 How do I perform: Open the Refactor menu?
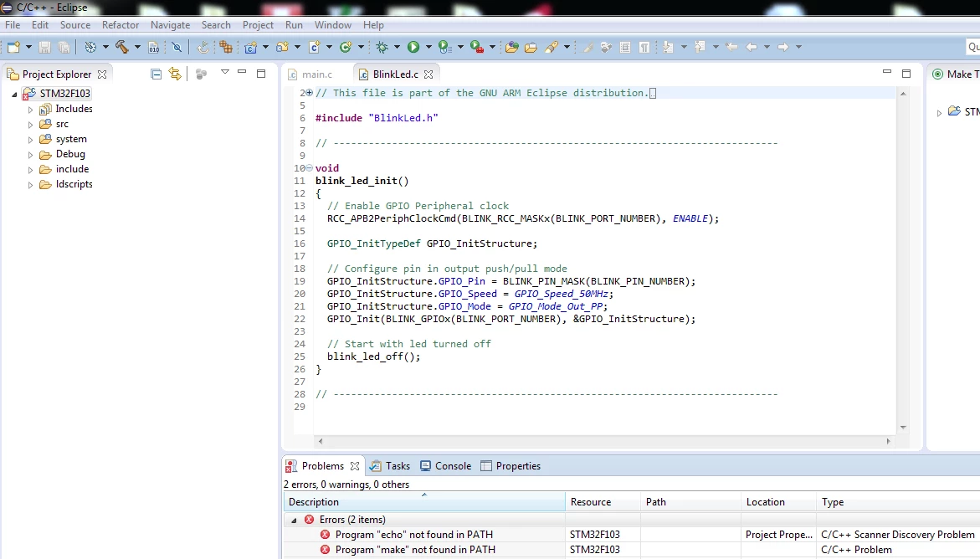[121, 25]
